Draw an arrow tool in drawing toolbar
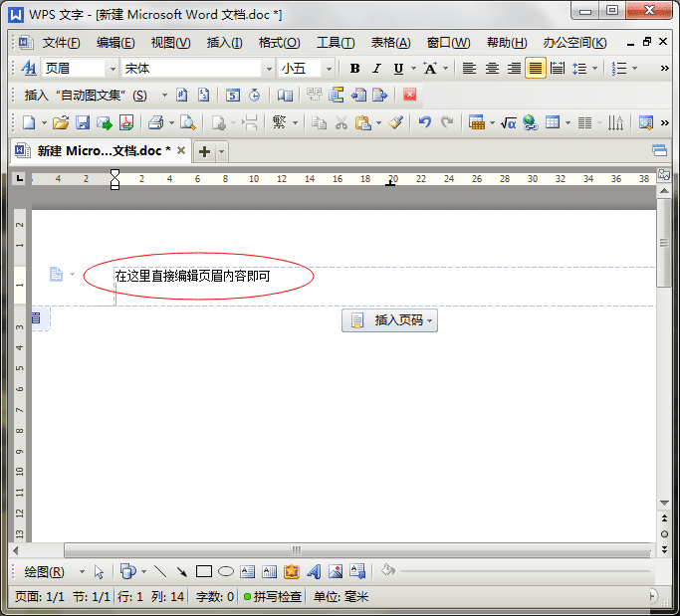This screenshot has height=616, width=680. [182, 572]
